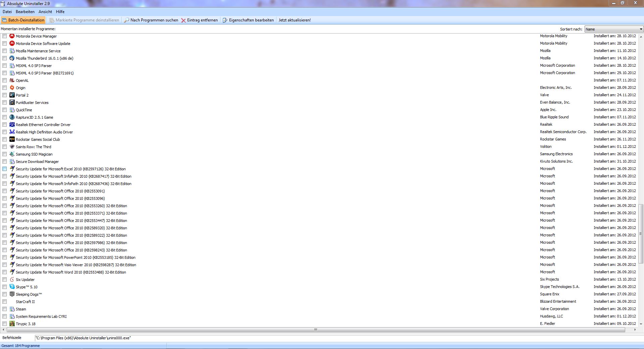Click the vertical scrollbar down arrow
The height and width of the screenshot is (349, 644).
coord(641,324)
